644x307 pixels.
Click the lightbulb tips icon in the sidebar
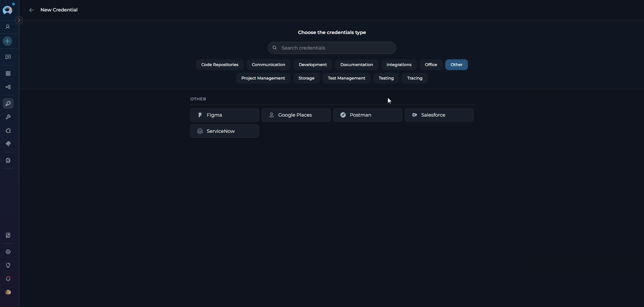click(x=8, y=265)
